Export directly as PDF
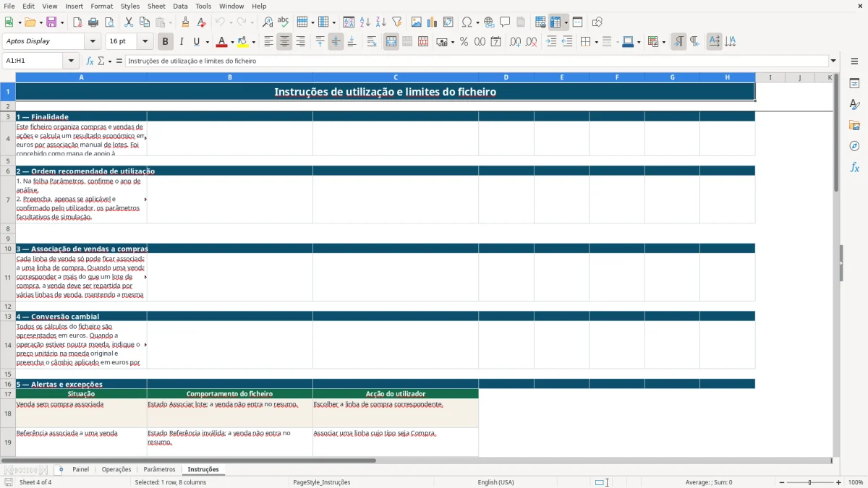Image resolution: width=868 pixels, height=488 pixels. click(x=77, y=22)
